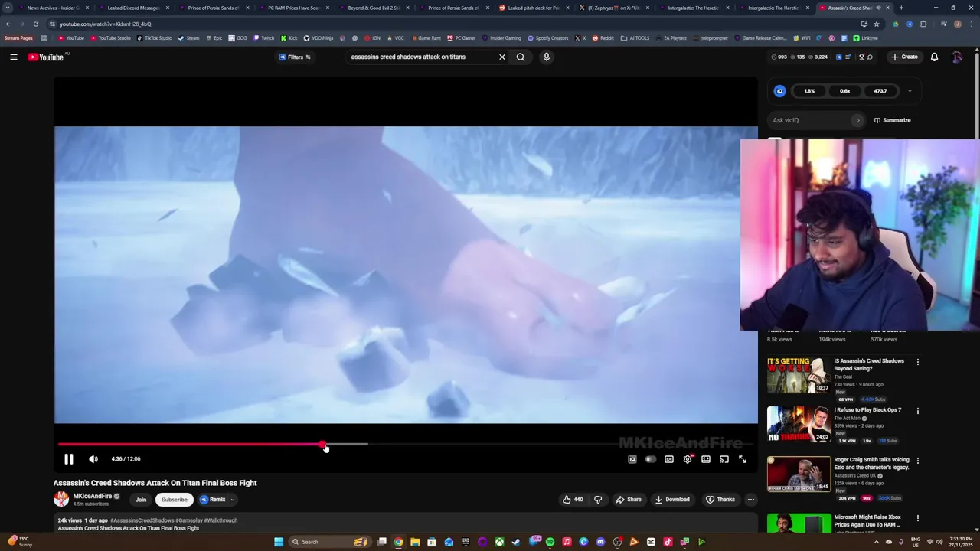
Task: Open Steam from the taskbar
Action: [516, 542]
